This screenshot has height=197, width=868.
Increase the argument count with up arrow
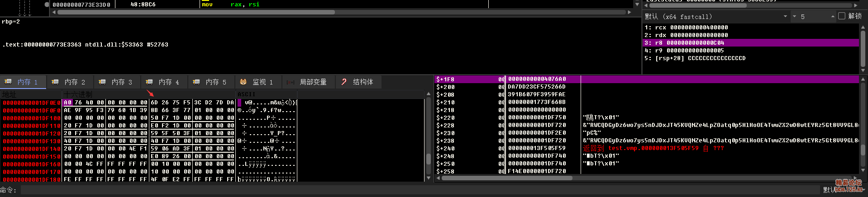pos(833,16)
